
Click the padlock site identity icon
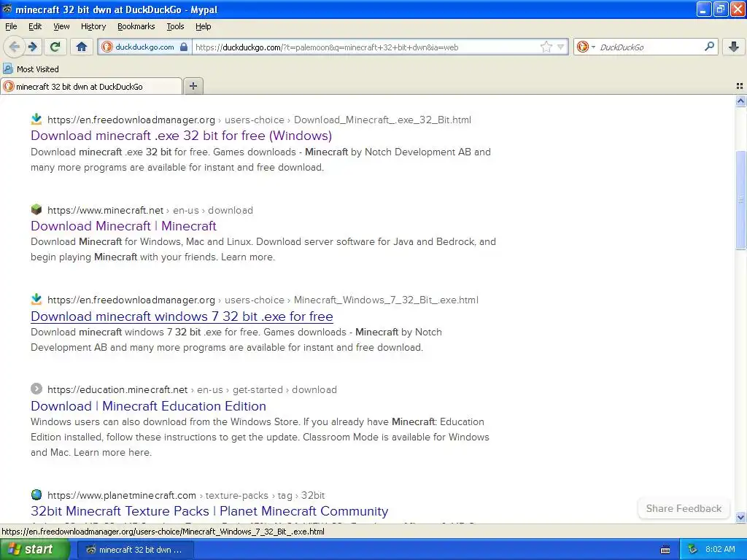click(184, 47)
